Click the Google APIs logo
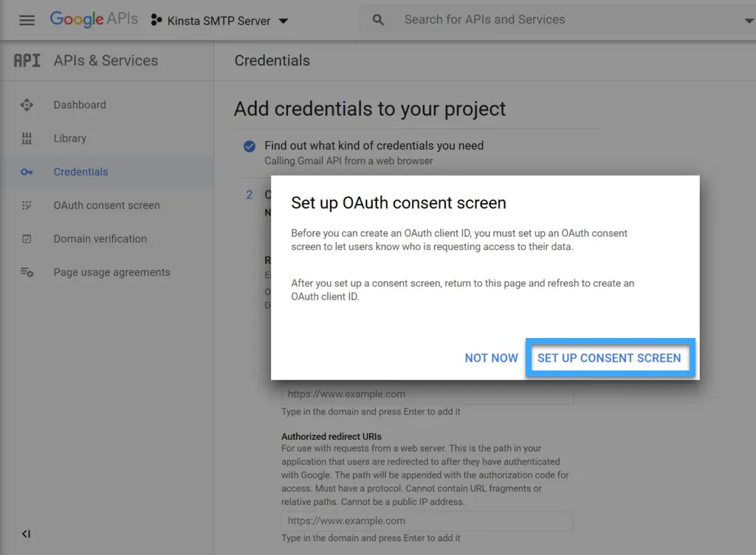This screenshot has height=555, width=756. click(x=94, y=20)
